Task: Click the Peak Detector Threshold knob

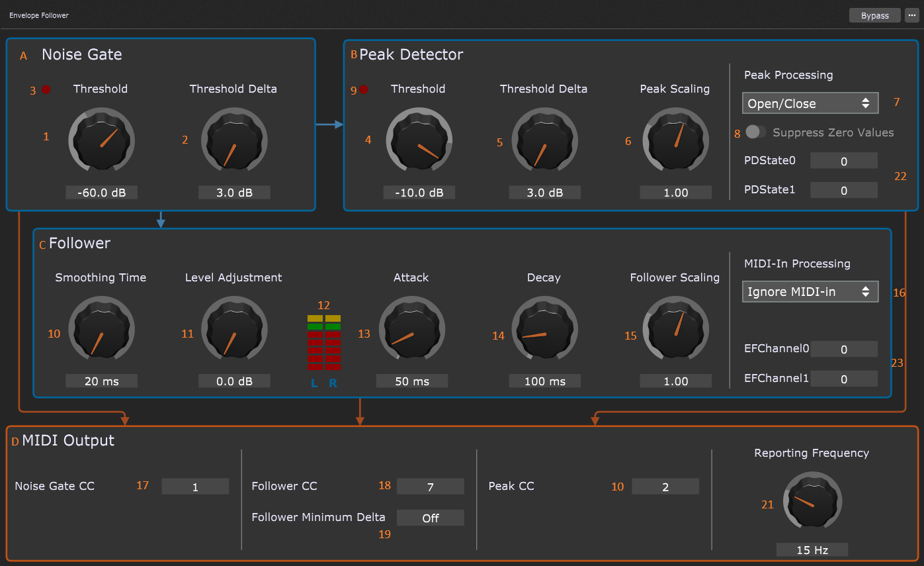Action: pos(419,141)
